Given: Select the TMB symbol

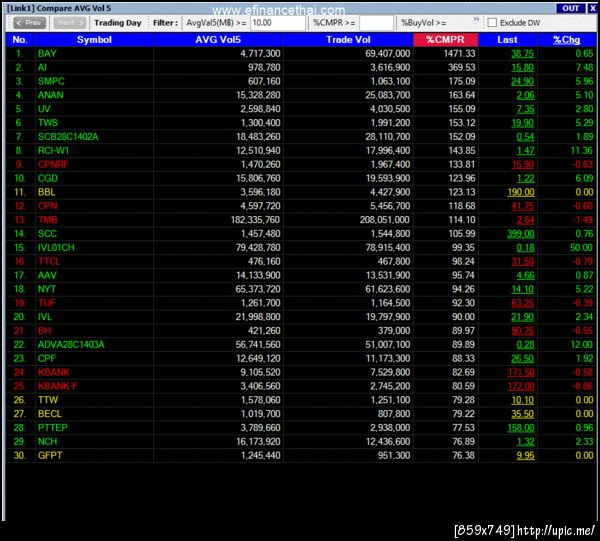Looking at the screenshot, I should click(x=47, y=220).
